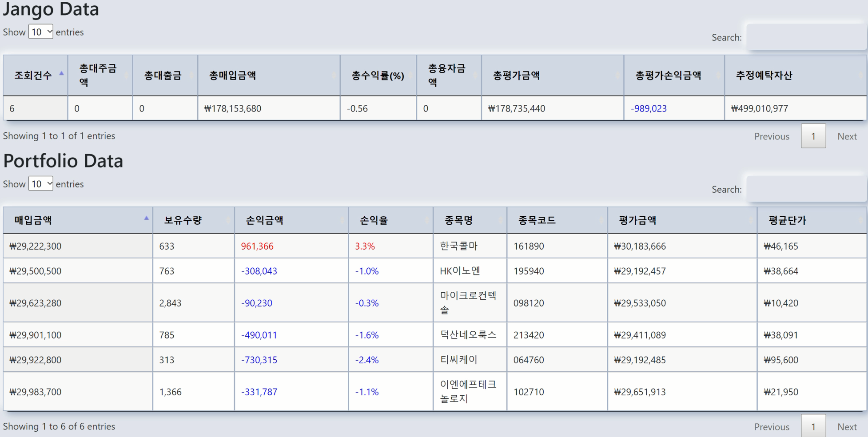Select stock code 213420
Viewport: 868px width, 437px height.
point(557,335)
